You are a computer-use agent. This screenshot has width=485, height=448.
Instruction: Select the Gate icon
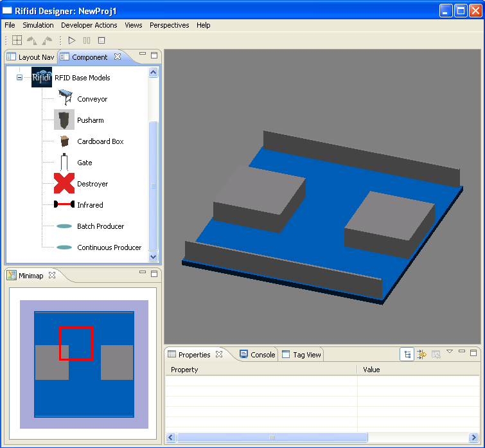pyautogui.click(x=64, y=162)
